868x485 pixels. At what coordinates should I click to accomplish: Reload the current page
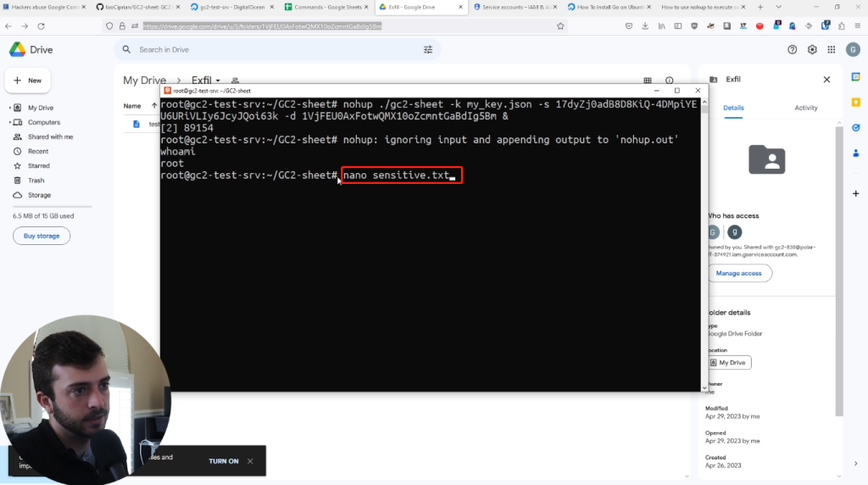coord(41,26)
